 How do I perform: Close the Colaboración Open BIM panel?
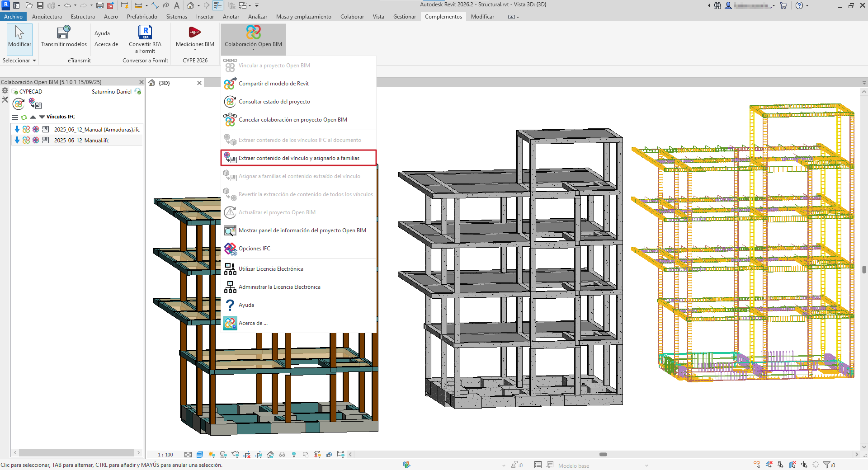(x=141, y=82)
